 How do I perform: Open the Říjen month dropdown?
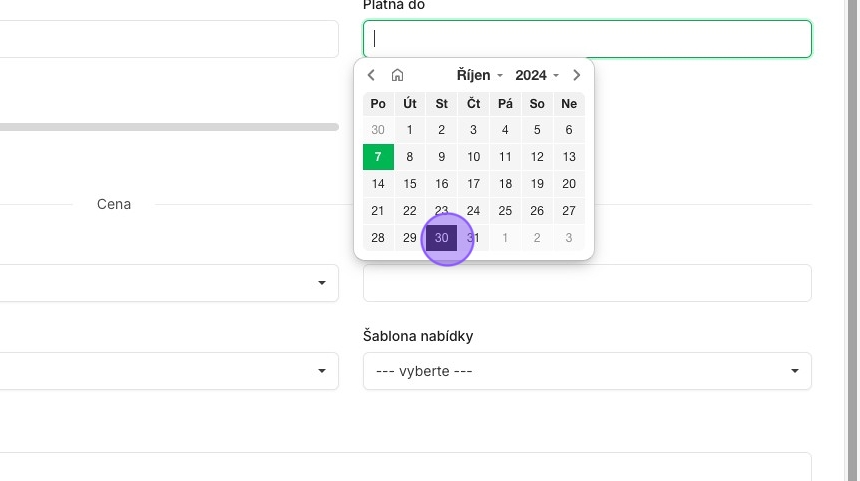479,75
